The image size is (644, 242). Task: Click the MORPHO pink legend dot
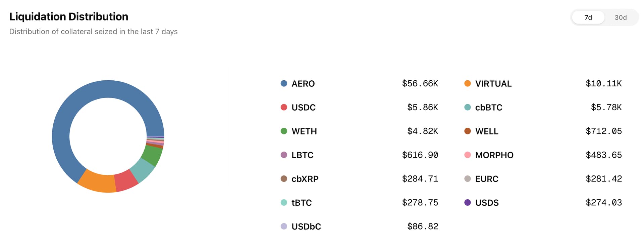point(467,155)
